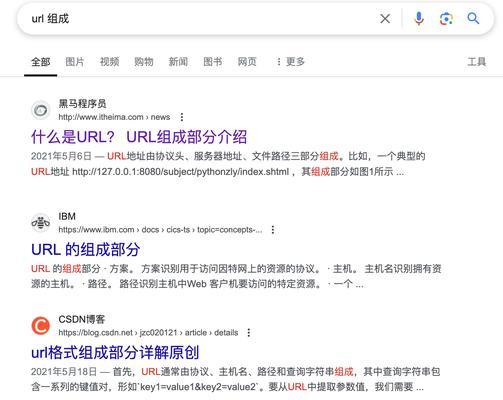Select the http://127.0.0.1:8080 example URL text
The width and height of the screenshot is (503, 400).
point(180,172)
